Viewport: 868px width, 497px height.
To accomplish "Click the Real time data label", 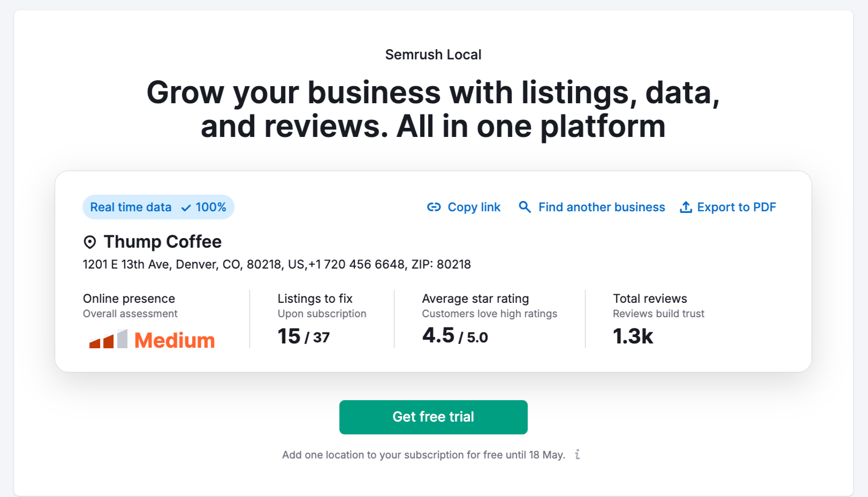I will coord(131,207).
